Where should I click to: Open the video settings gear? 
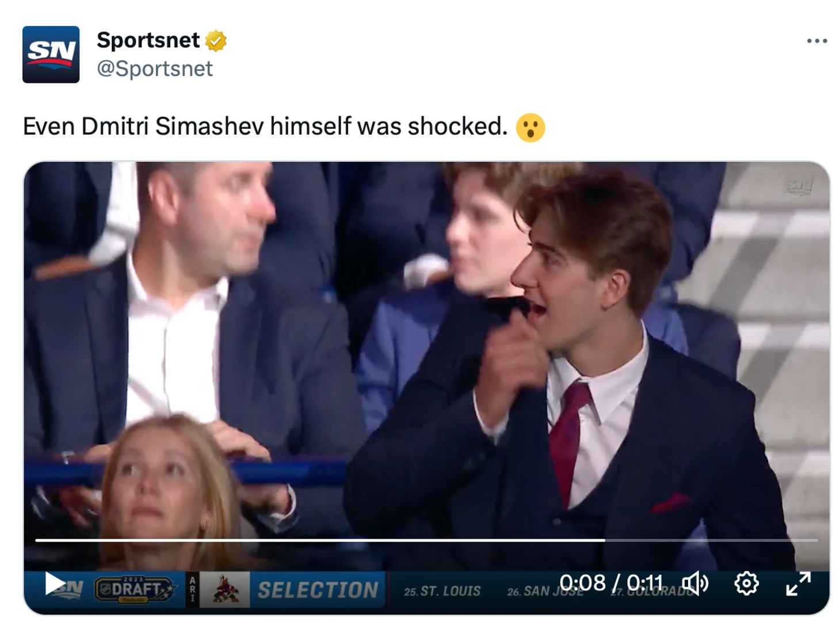pyautogui.click(x=746, y=584)
